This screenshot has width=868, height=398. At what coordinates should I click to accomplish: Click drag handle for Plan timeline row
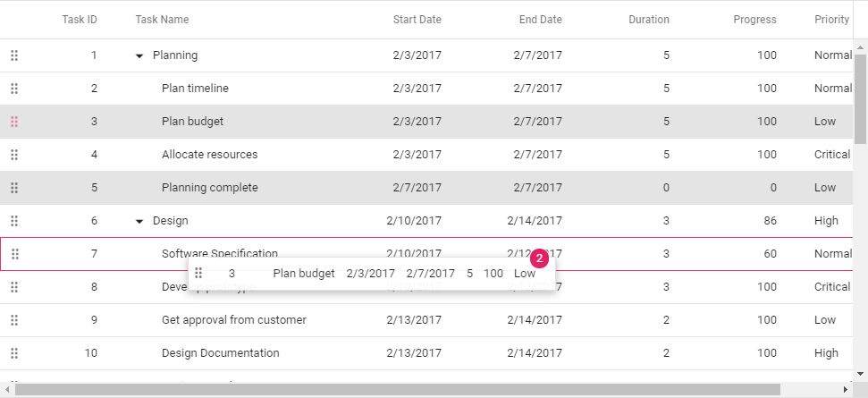[x=14, y=89]
